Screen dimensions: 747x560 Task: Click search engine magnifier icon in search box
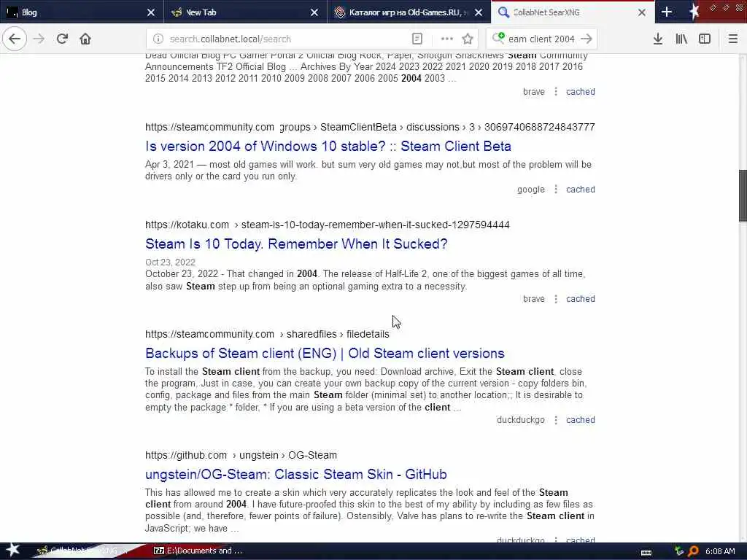click(x=498, y=38)
